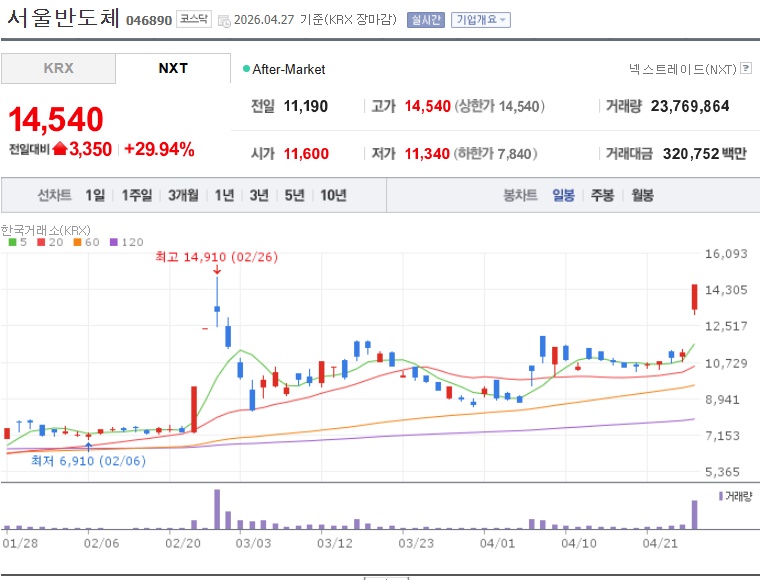Click the 시가 value 11,600
The width and height of the screenshot is (760, 580).
[306, 154]
